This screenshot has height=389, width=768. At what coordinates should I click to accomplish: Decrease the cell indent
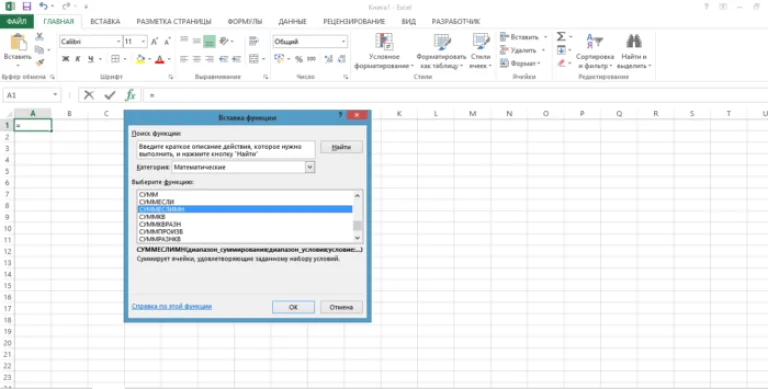223,59
